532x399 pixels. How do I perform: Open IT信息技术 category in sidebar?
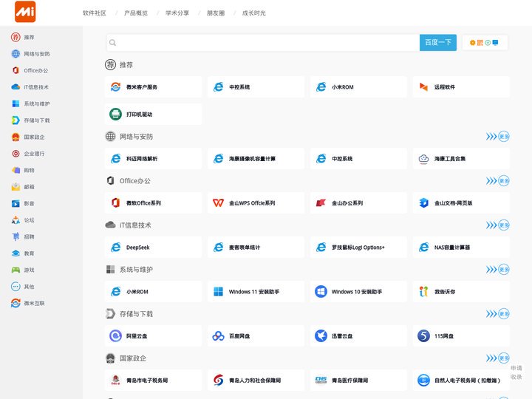30,87
